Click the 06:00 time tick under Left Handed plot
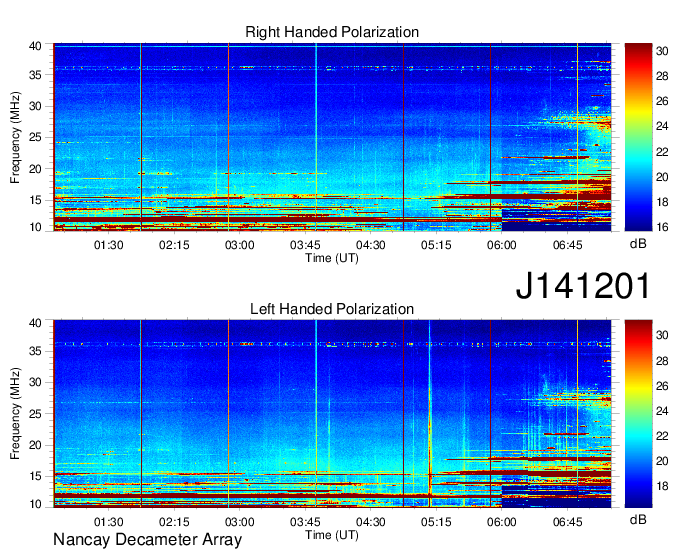Viewport: 680px width, 552px height. [x=501, y=522]
